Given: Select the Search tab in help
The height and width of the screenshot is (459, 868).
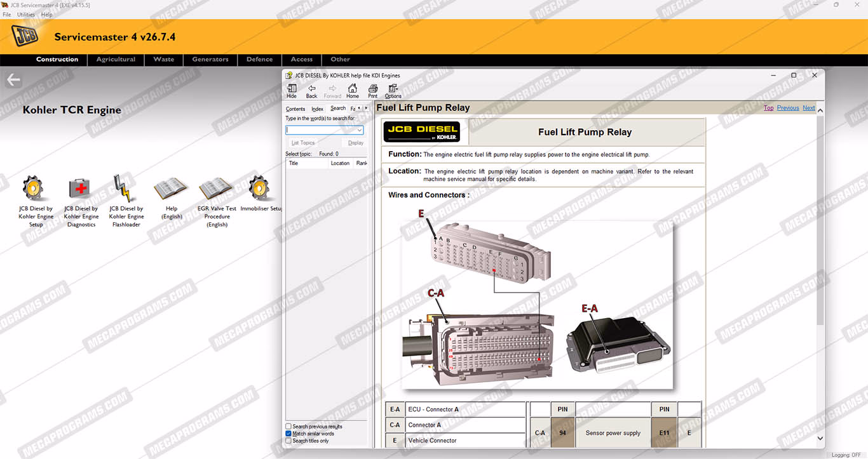Looking at the screenshot, I should point(338,109).
